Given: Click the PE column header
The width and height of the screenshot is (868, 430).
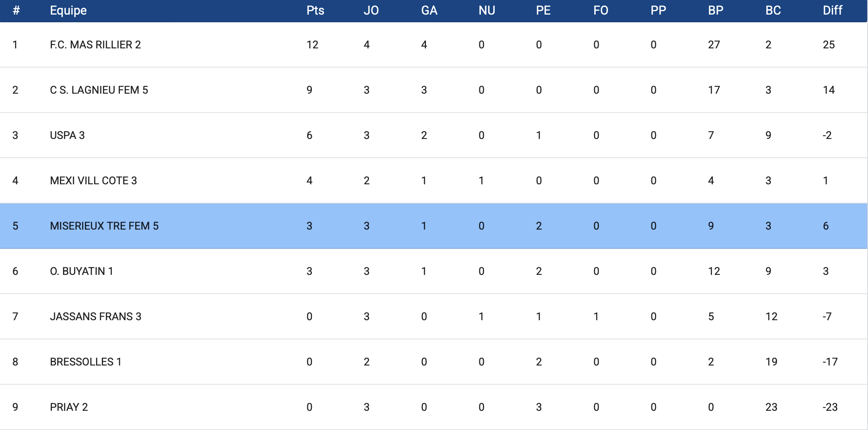Looking at the screenshot, I should [x=543, y=10].
